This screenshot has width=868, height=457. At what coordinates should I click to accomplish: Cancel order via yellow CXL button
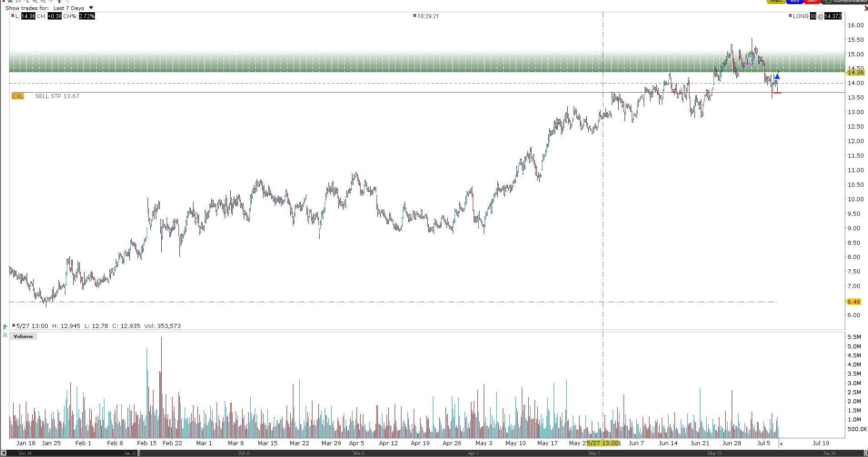tap(18, 96)
